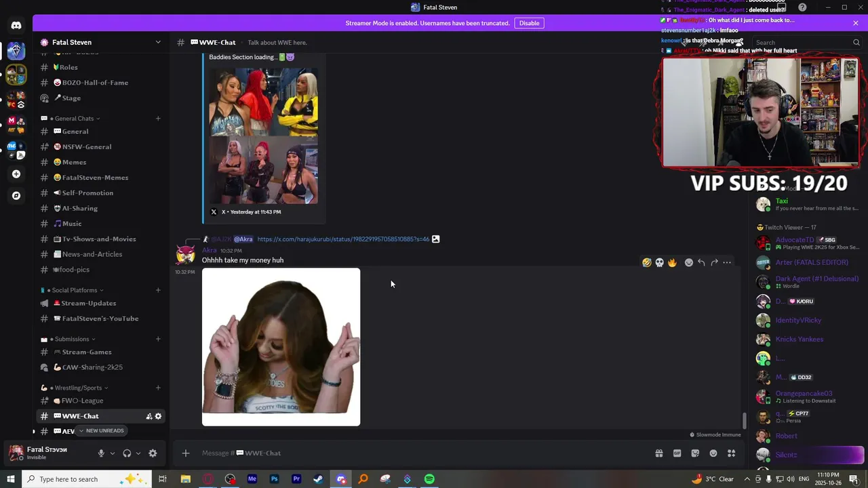Add fire emoji reaction to Akra's message
868x488 pixels.
(x=672, y=262)
